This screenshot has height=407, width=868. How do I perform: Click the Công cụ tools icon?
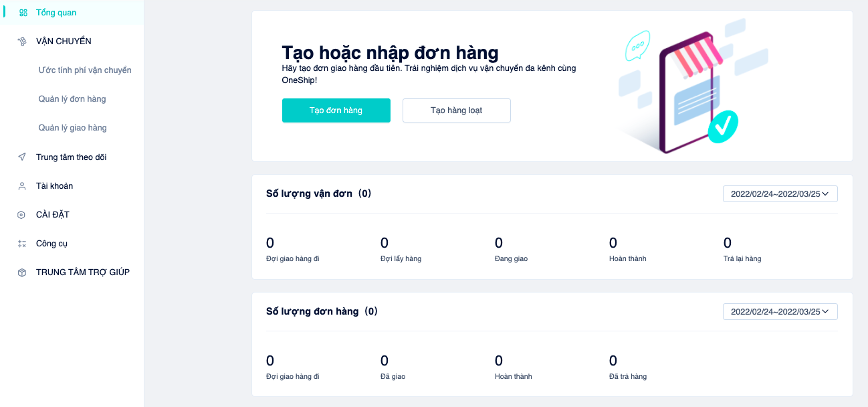click(x=22, y=244)
